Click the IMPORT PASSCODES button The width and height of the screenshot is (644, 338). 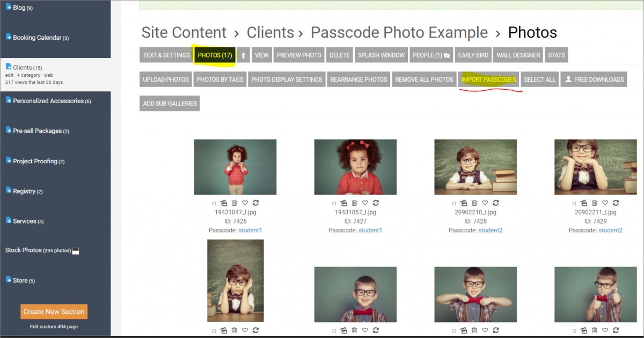coord(489,79)
